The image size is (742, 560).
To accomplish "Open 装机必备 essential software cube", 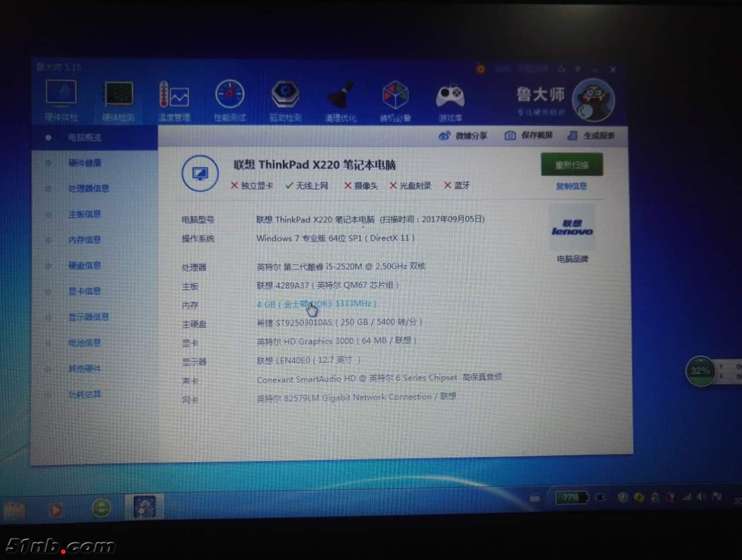I will (x=395, y=102).
